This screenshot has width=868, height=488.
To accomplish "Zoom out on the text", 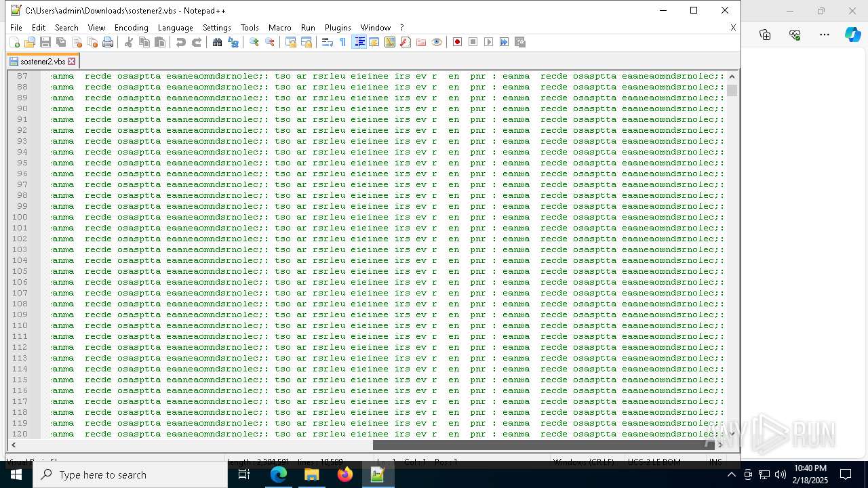I will (270, 42).
